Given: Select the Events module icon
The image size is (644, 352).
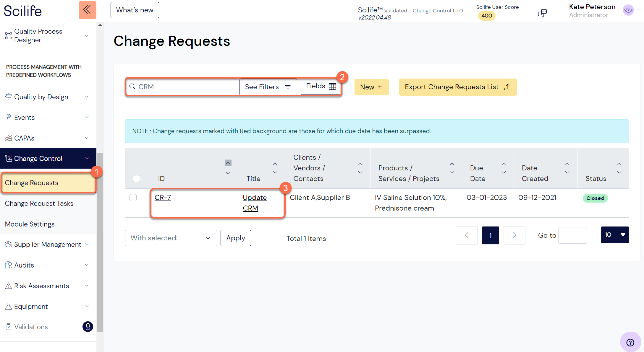Looking at the screenshot, I should [9, 117].
